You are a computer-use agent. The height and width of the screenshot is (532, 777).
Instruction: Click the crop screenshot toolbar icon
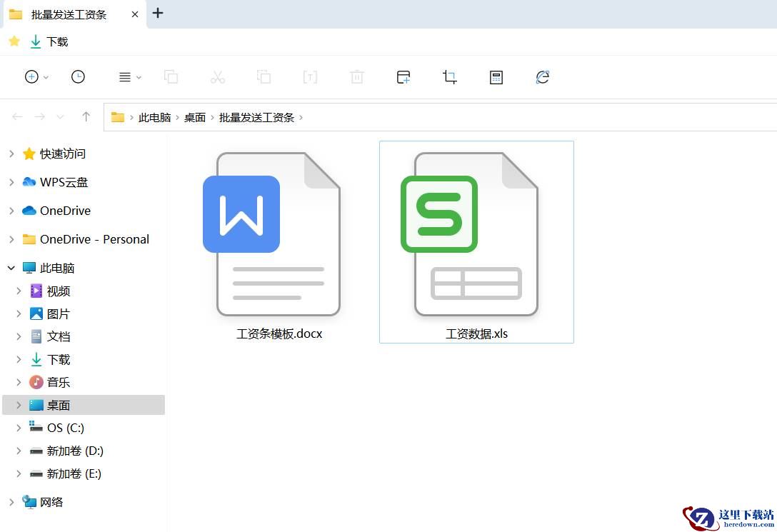(x=449, y=77)
